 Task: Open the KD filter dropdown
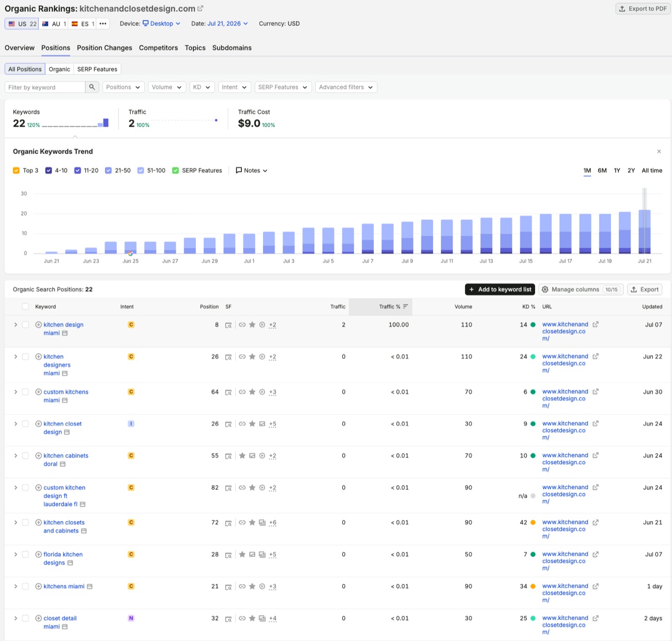(202, 87)
